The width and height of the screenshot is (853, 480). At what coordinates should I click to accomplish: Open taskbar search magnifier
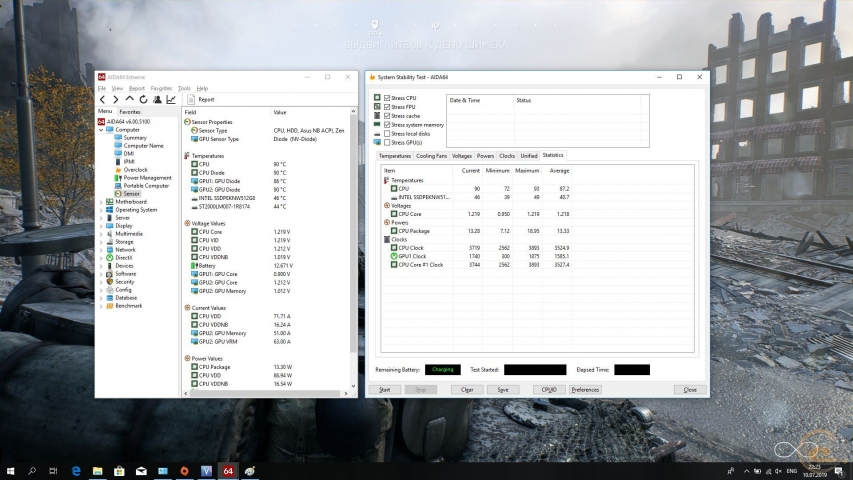pyautogui.click(x=32, y=471)
